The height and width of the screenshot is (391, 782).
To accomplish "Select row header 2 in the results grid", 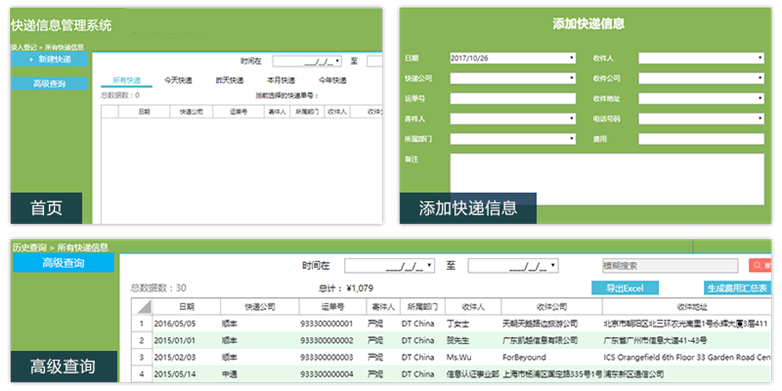I will click(142, 341).
